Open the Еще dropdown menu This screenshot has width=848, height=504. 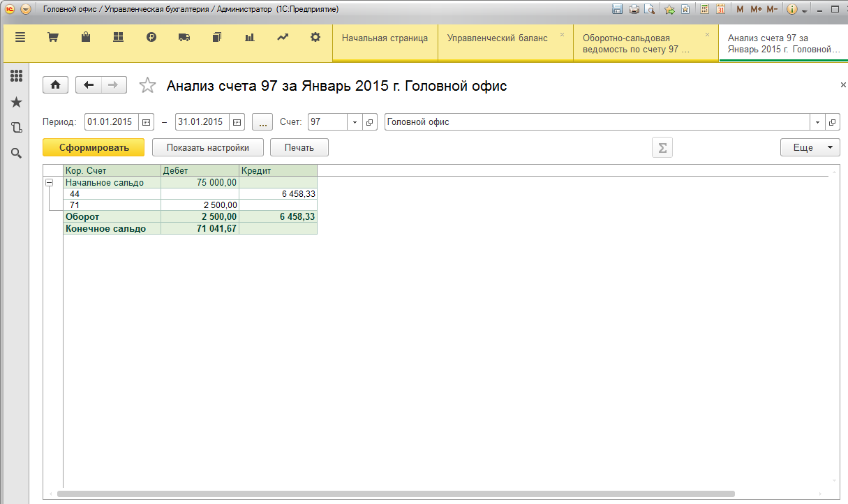click(x=810, y=147)
